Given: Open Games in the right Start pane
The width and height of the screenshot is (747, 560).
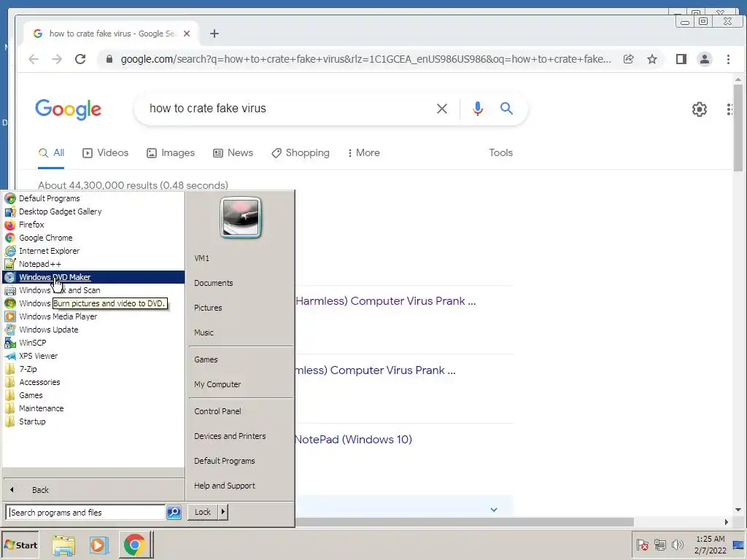Looking at the screenshot, I should click(206, 359).
